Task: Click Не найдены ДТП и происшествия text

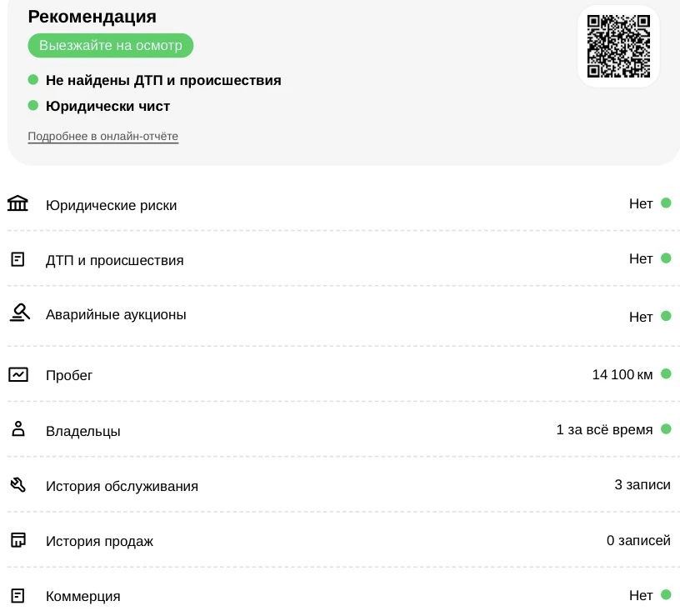Action: (163, 80)
